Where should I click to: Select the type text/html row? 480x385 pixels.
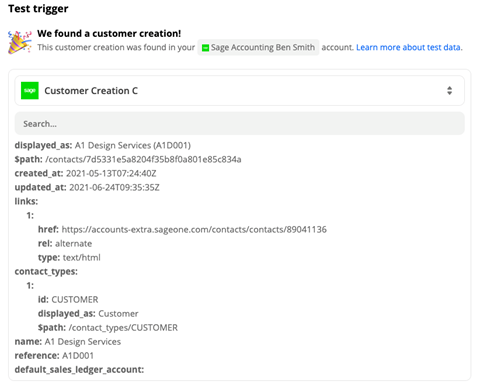click(69, 257)
